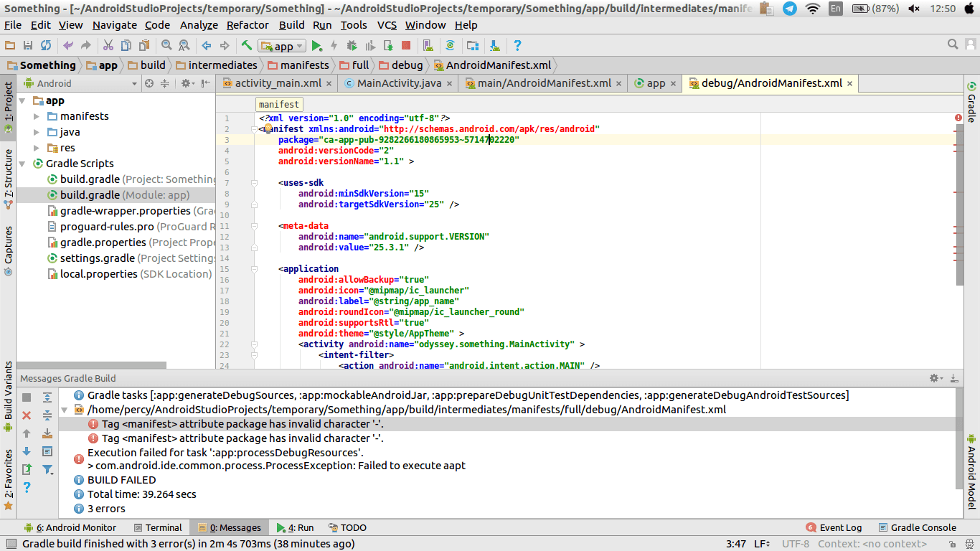Switch to the activity_main.xml tab
This screenshot has width=980, height=551.
pyautogui.click(x=277, y=83)
